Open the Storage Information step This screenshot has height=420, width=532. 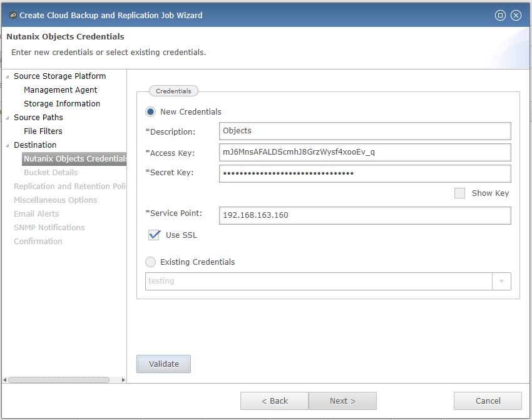(62, 103)
